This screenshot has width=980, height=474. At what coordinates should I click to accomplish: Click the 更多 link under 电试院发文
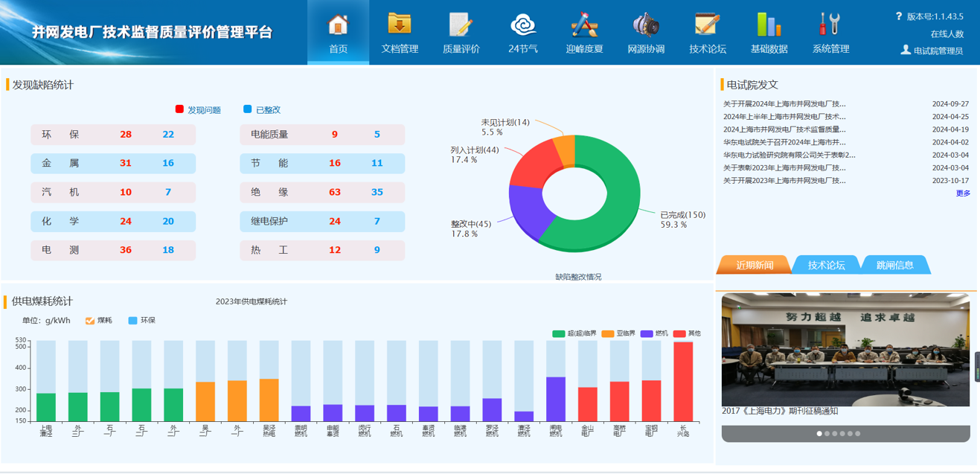tap(963, 193)
